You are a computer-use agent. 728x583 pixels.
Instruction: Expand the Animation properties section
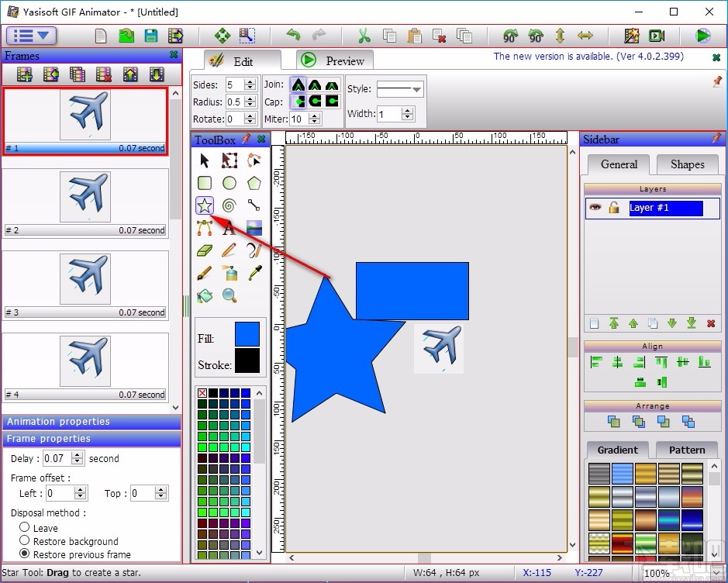click(91, 422)
